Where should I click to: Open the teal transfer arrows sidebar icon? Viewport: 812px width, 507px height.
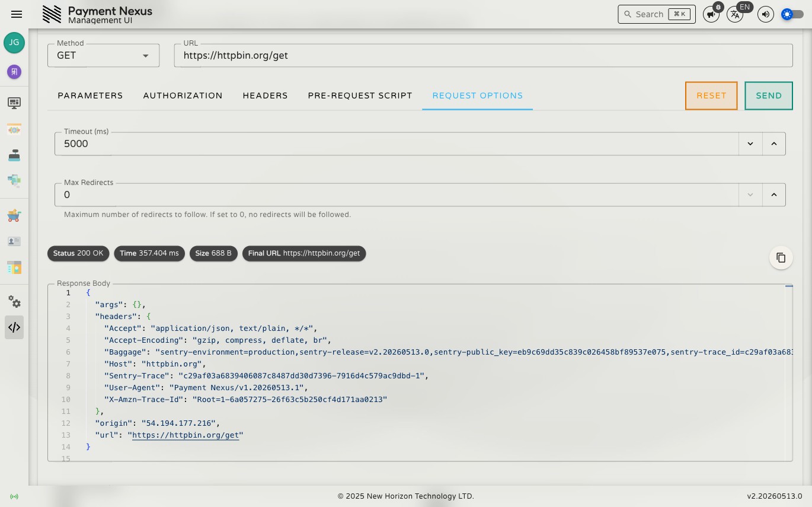click(x=14, y=180)
